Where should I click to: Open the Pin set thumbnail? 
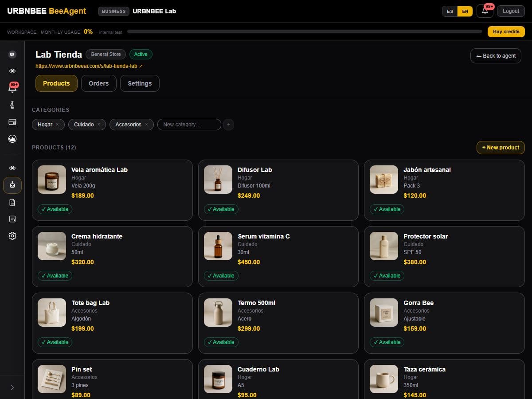(52, 379)
